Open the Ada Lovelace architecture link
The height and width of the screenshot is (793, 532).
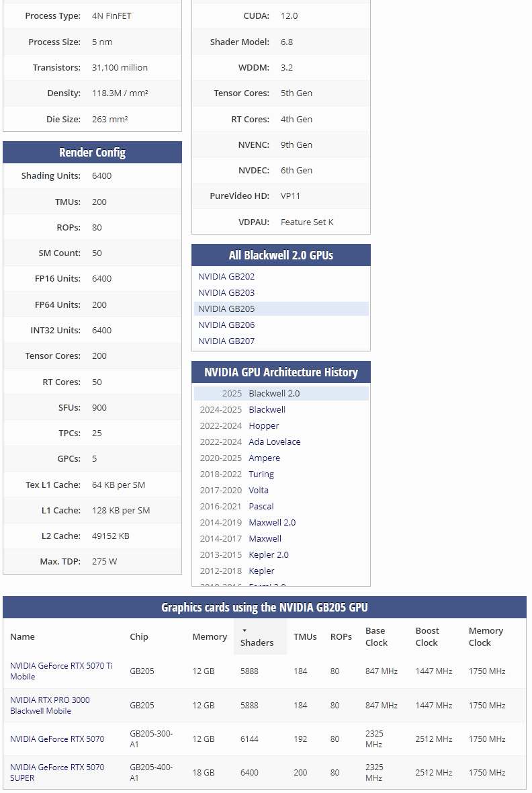[x=275, y=442]
